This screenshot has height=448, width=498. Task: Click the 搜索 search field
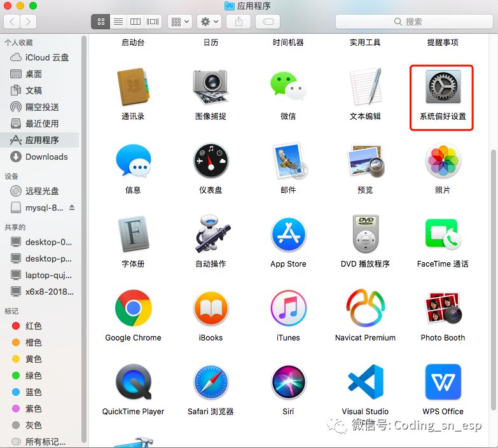coord(414,22)
